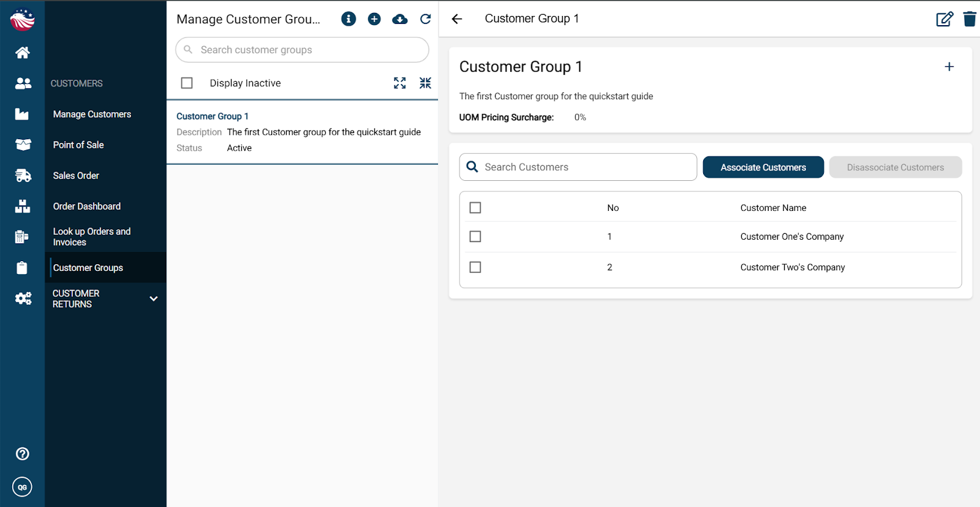Enable the Display Inactive checkbox
This screenshot has width=980, height=507.
[x=187, y=83]
